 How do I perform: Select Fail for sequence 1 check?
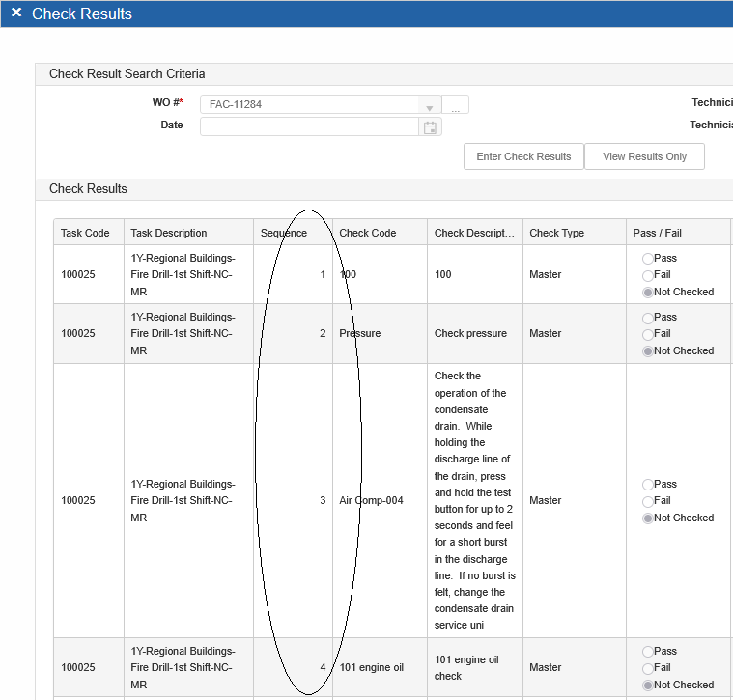coord(647,275)
